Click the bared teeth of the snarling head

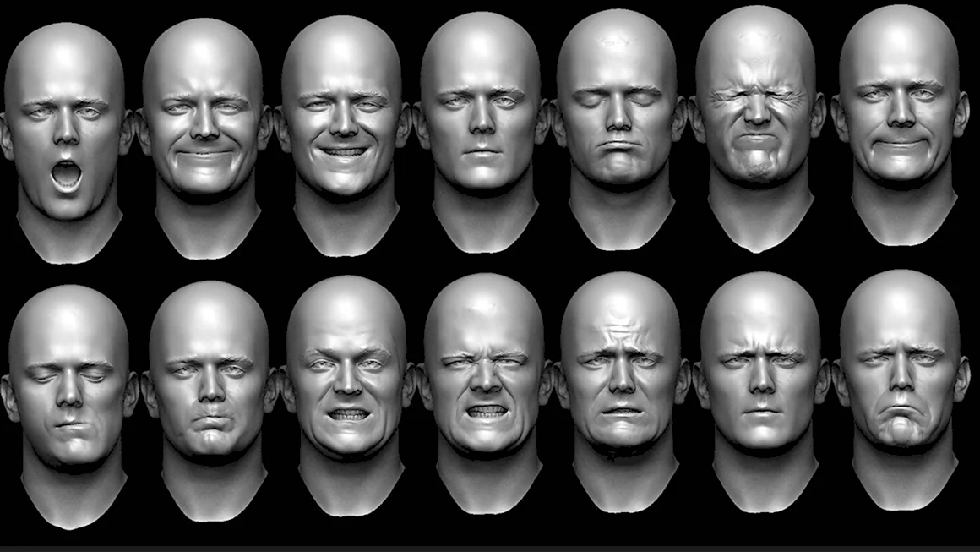(485, 412)
